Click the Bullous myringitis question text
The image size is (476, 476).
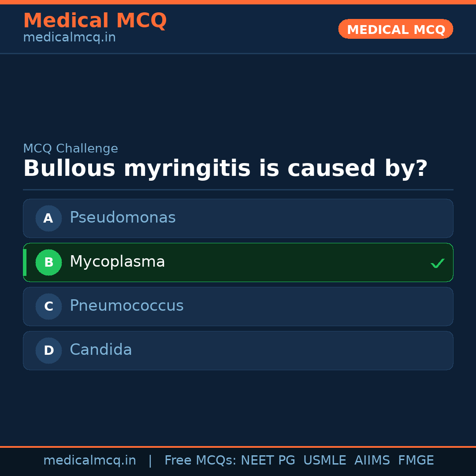click(x=225, y=169)
